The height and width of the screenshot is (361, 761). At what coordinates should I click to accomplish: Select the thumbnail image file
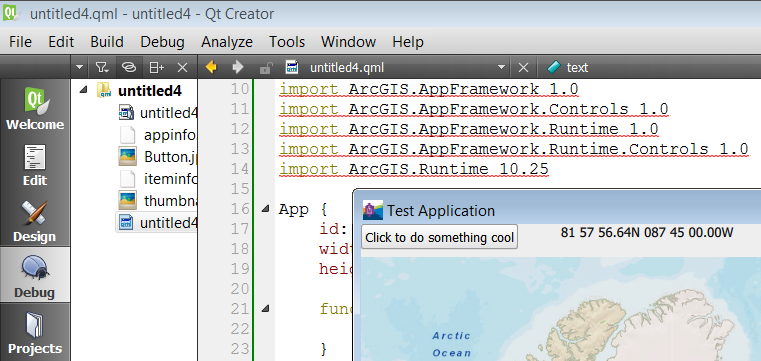(x=158, y=200)
